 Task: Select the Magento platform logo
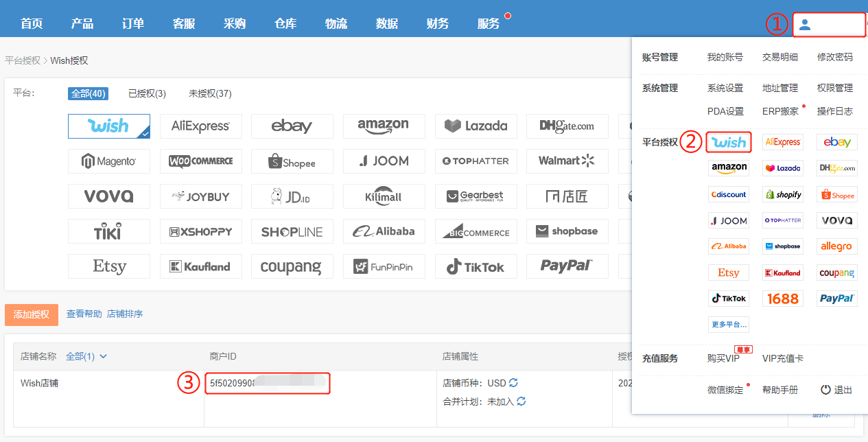point(109,161)
